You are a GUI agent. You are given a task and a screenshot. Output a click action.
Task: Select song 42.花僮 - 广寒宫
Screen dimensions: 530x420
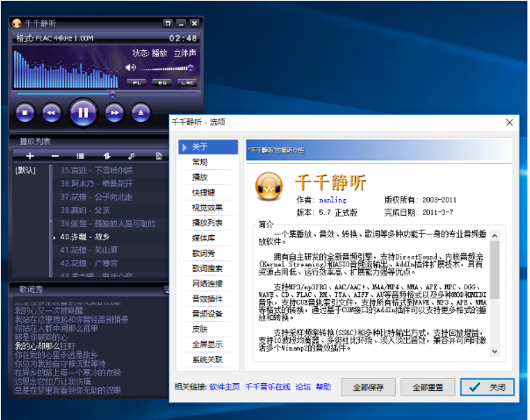point(111,263)
